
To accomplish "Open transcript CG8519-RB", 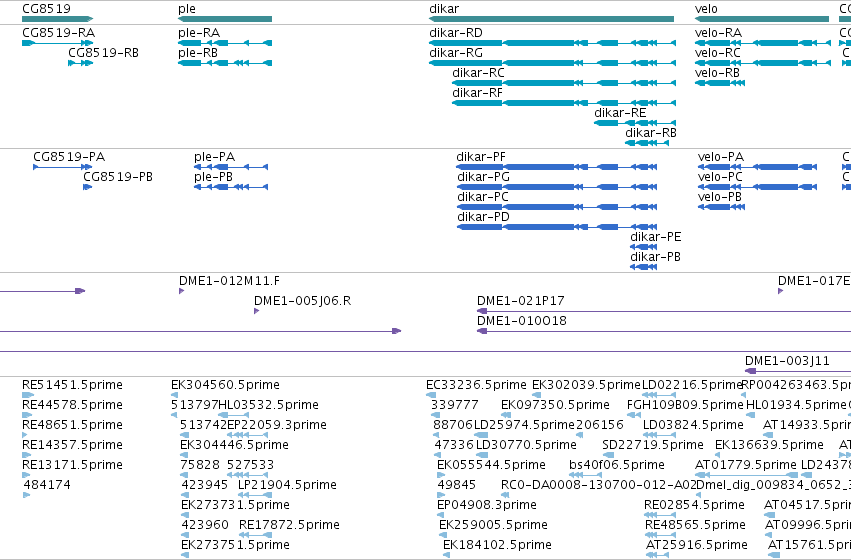I will (x=80, y=63).
